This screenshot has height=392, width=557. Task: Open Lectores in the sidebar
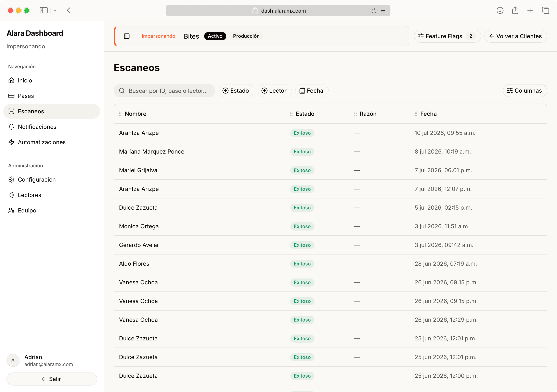pos(52,195)
